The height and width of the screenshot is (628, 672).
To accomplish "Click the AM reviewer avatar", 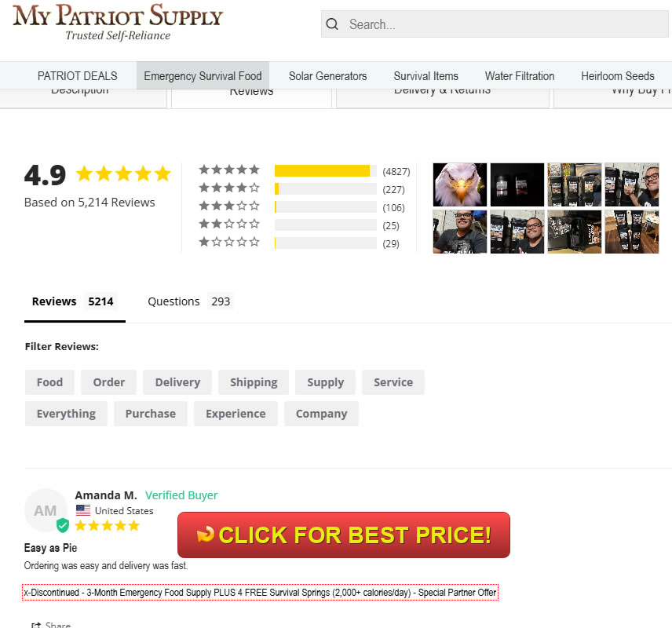I will pos(46,510).
